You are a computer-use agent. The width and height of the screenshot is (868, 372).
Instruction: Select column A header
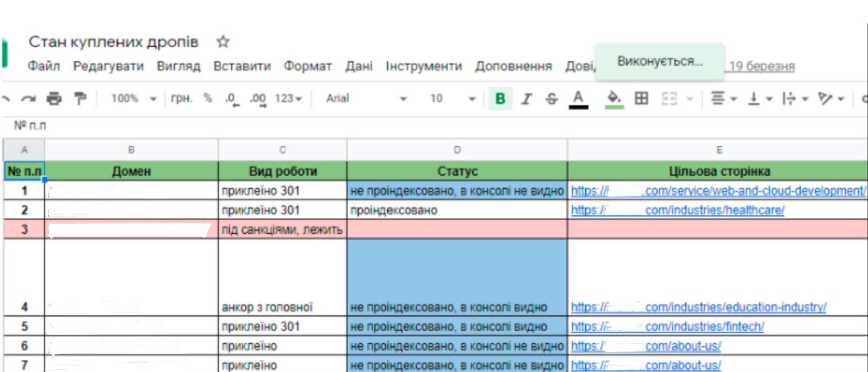pyautogui.click(x=24, y=150)
